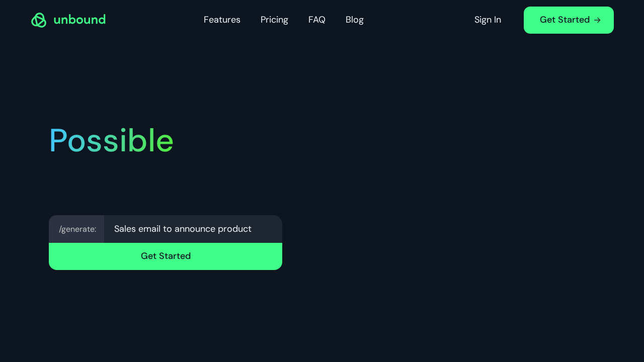Open the FAQ page
This screenshot has width=644, height=362.
tap(316, 20)
